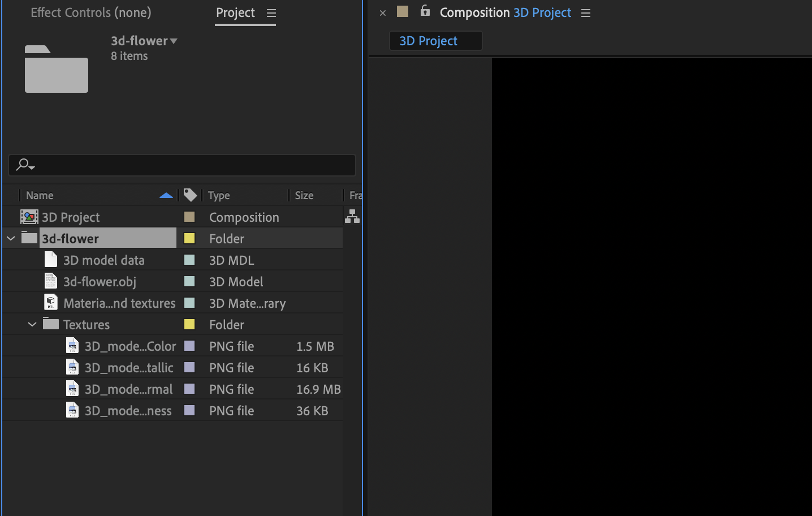This screenshot has height=516, width=812.
Task: Click the Textures folder yellow label swatch
Action: (x=189, y=324)
